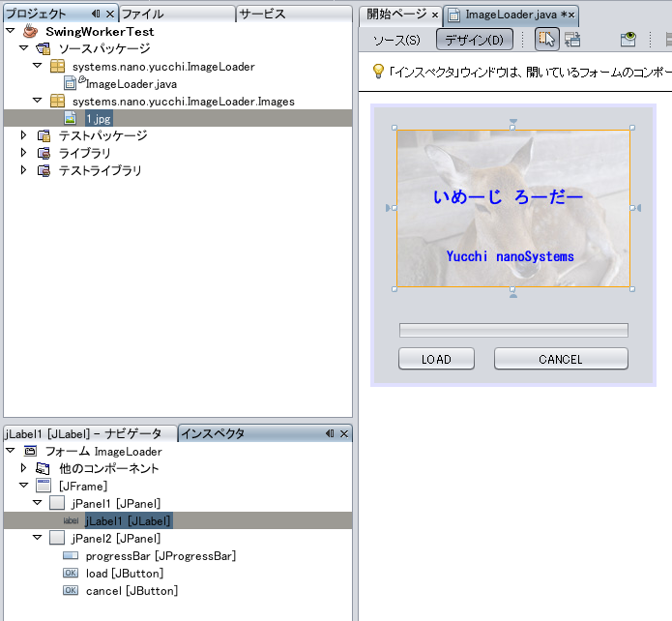Open the 開始ページ editor tab
672x621 pixels.
pos(396,15)
